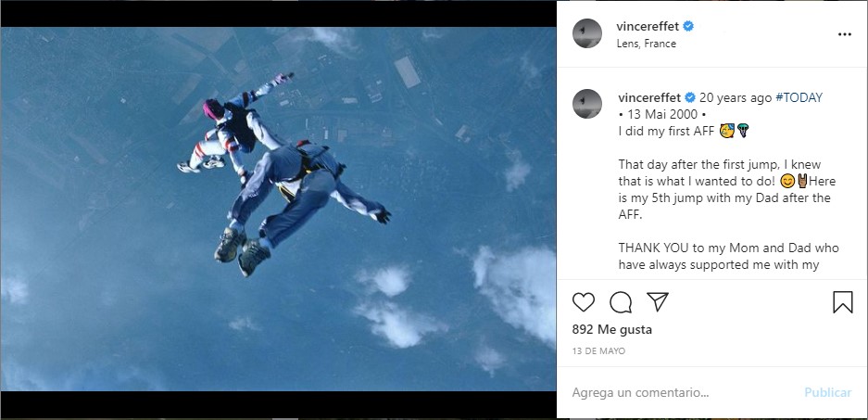Like the post with the heart icon
This screenshot has width=868, height=420.
click(x=584, y=302)
